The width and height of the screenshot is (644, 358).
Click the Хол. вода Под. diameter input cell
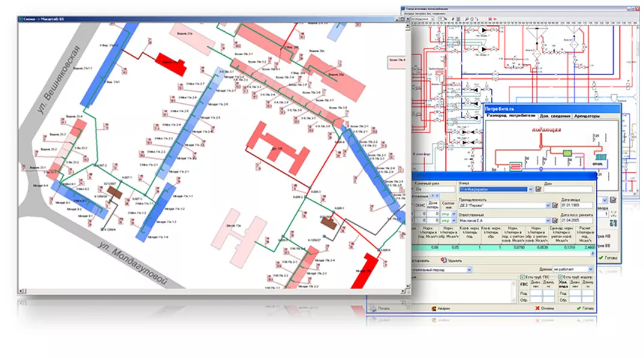pos(575,293)
